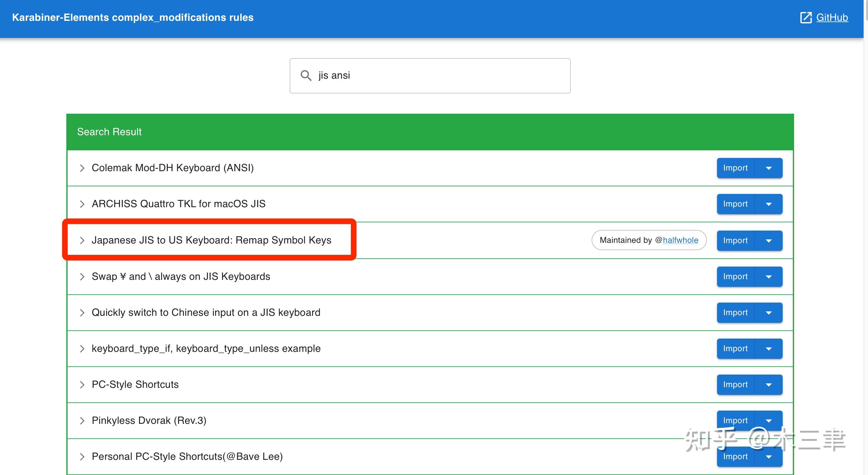
Task: Click the GitHub external link icon
Action: (806, 17)
